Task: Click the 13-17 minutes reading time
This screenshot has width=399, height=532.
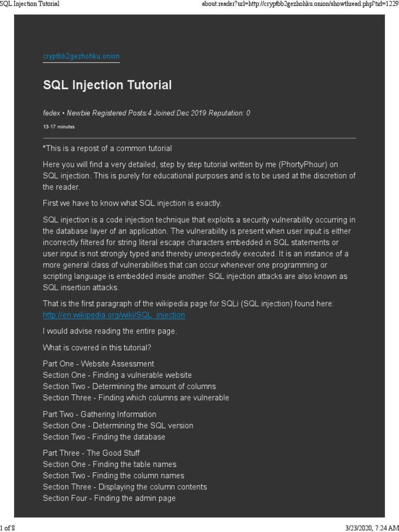Action: point(59,127)
